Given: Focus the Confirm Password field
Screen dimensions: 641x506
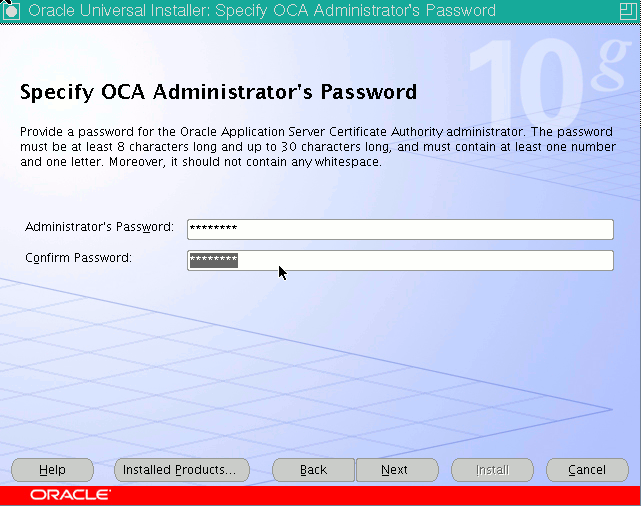Looking at the screenshot, I should click(400, 260).
